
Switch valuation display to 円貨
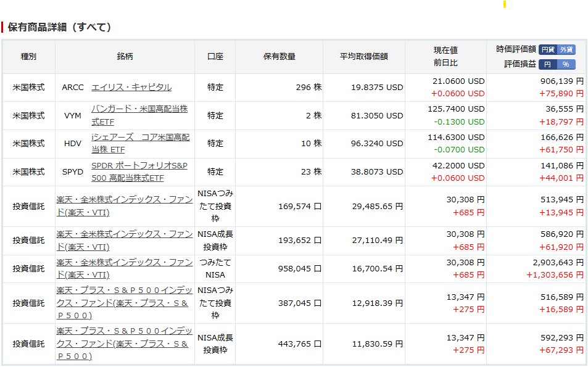[548, 49]
